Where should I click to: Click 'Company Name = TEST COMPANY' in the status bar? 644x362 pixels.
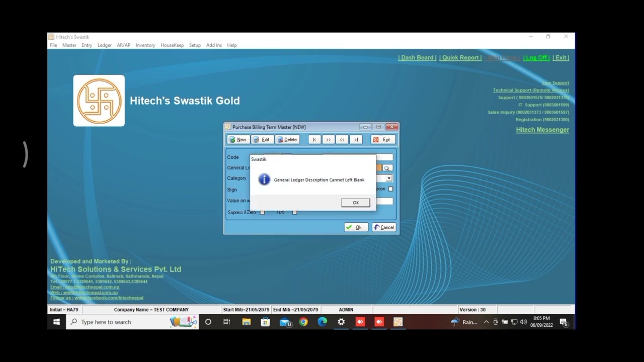click(x=151, y=310)
